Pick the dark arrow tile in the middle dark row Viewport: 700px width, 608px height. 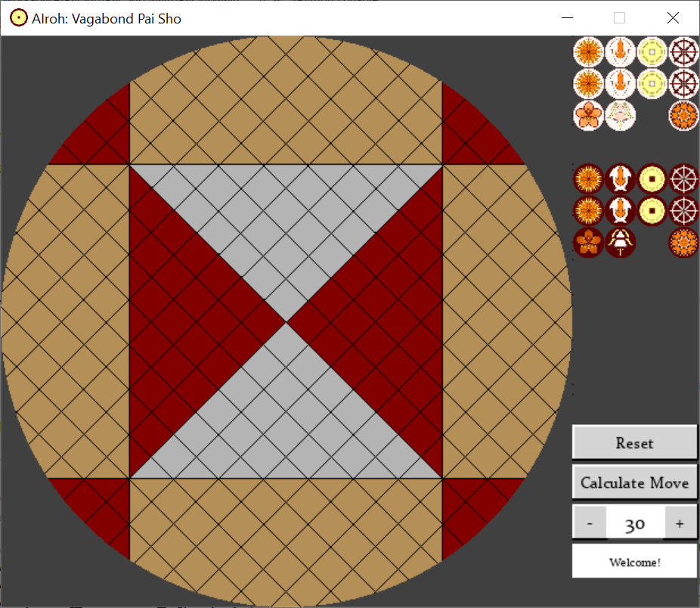pyautogui.click(x=620, y=210)
